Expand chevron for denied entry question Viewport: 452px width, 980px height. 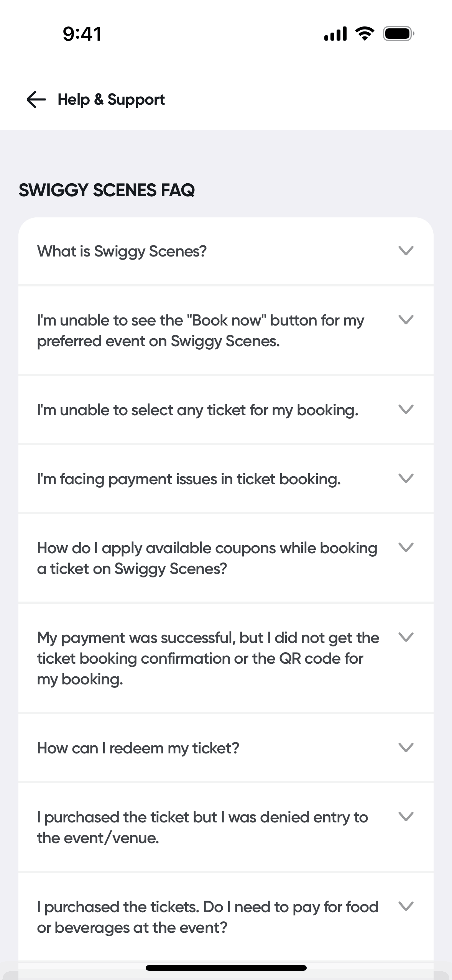tap(406, 817)
